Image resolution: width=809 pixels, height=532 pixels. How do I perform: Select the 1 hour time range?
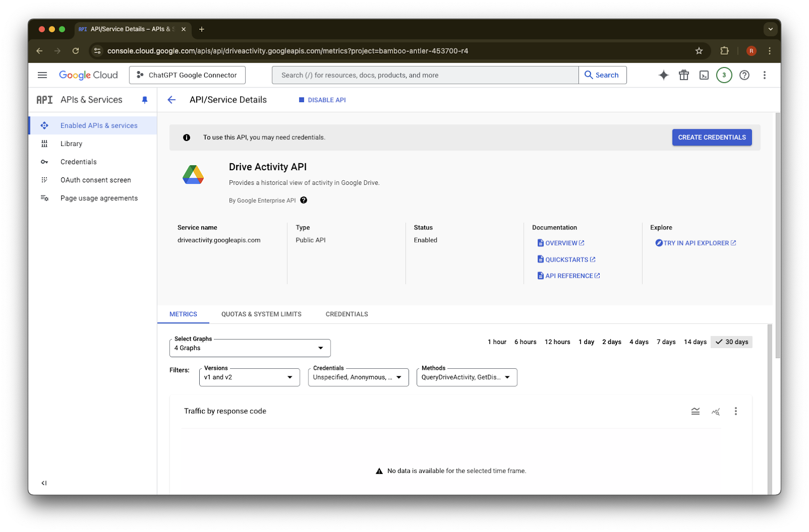point(497,342)
